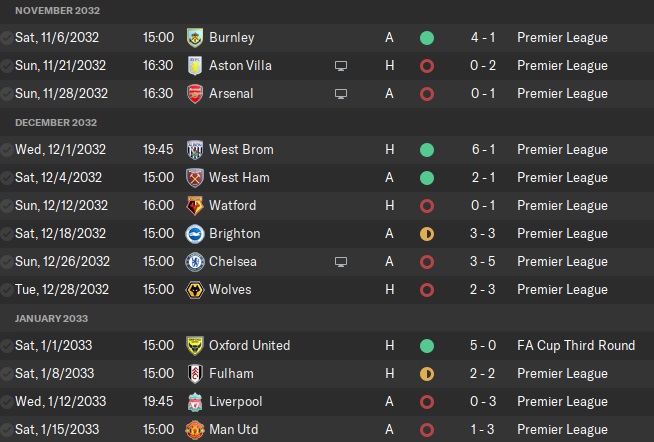Image resolution: width=654 pixels, height=442 pixels.
Task: Click the yellow draw indicator for Fulham
Action: (427, 374)
